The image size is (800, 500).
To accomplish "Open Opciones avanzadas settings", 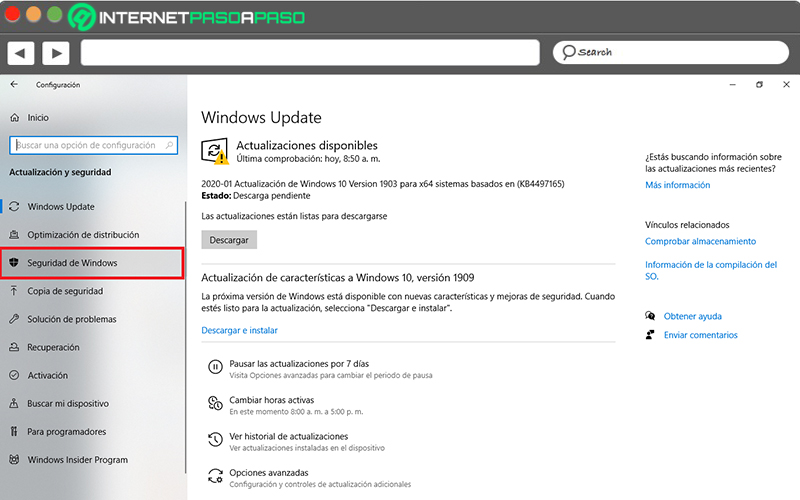I will (x=268, y=472).
